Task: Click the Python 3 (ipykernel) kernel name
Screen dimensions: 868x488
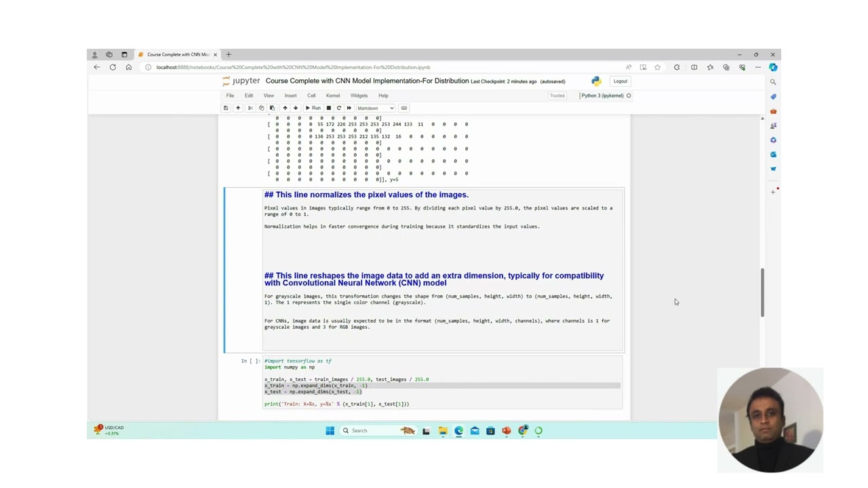Action: pos(602,96)
